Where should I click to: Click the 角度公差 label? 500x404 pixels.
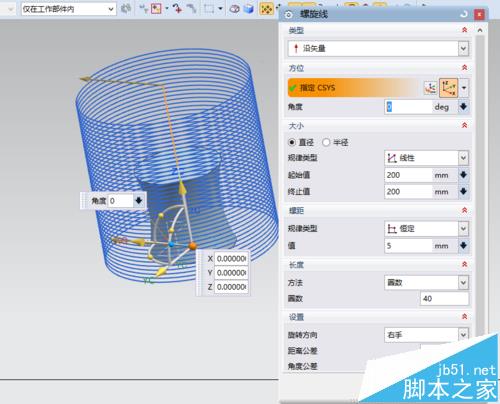coord(303,366)
